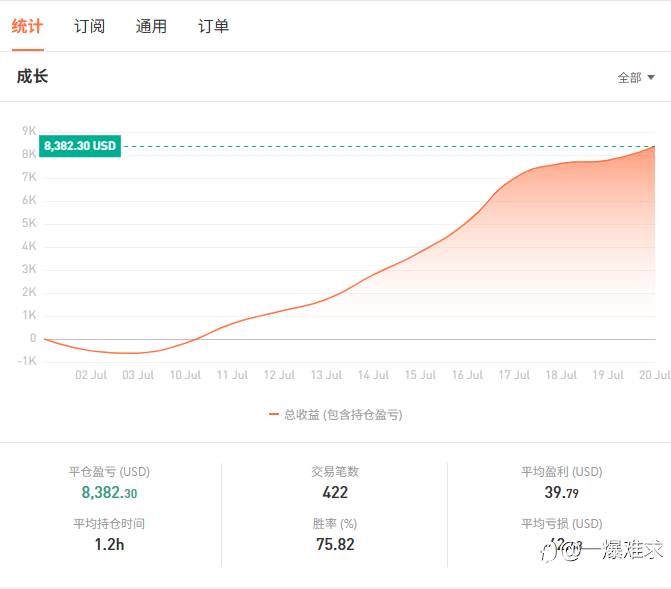Click the 交易笔数 value 422
The height and width of the screenshot is (589, 671).
(335, 492)
